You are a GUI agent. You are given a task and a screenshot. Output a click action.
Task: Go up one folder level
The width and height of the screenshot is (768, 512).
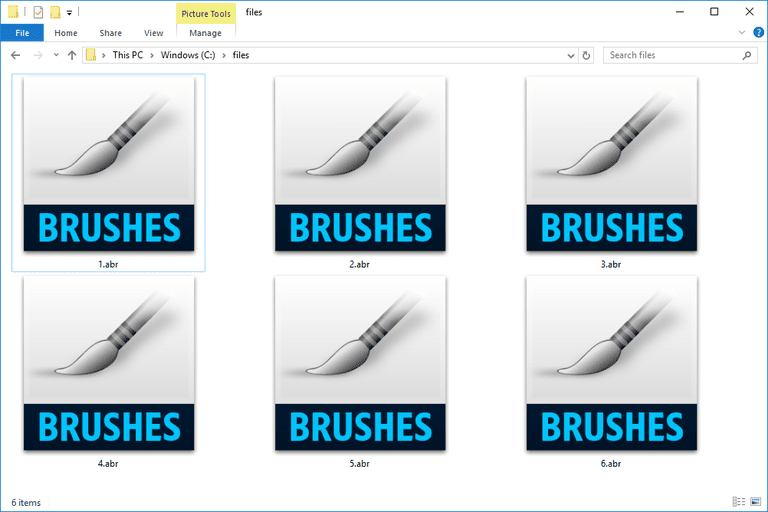(x=72, y=55)
